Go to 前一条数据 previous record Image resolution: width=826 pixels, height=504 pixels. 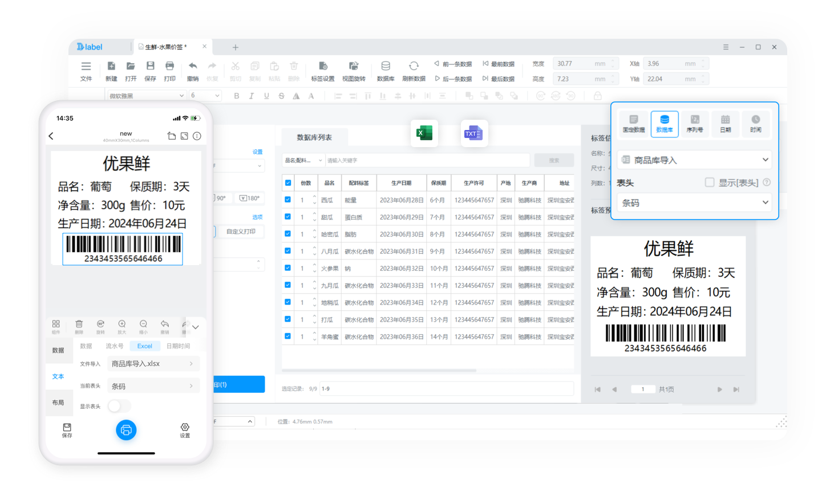(x=453, y=64)
